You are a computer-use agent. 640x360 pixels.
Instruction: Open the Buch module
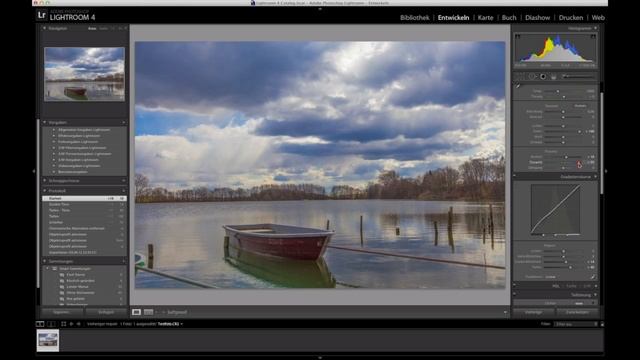point(509,18)
